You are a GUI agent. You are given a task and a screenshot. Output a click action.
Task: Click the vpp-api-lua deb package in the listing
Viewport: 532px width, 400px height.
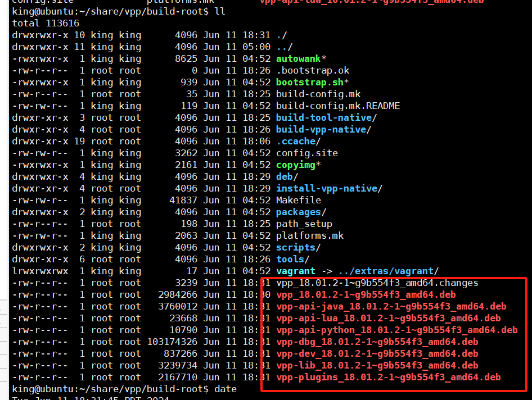coord(389,319)
